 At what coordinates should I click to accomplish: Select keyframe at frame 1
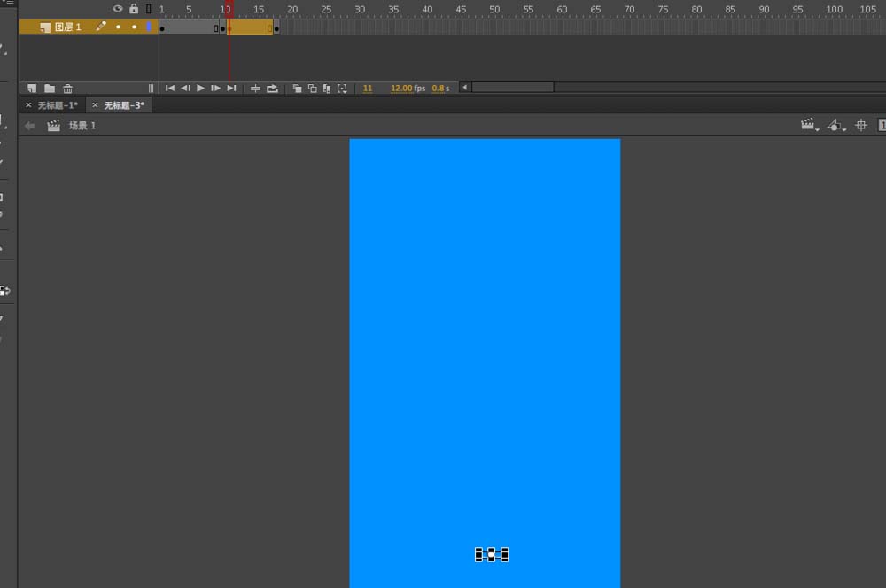coord(162,28)
